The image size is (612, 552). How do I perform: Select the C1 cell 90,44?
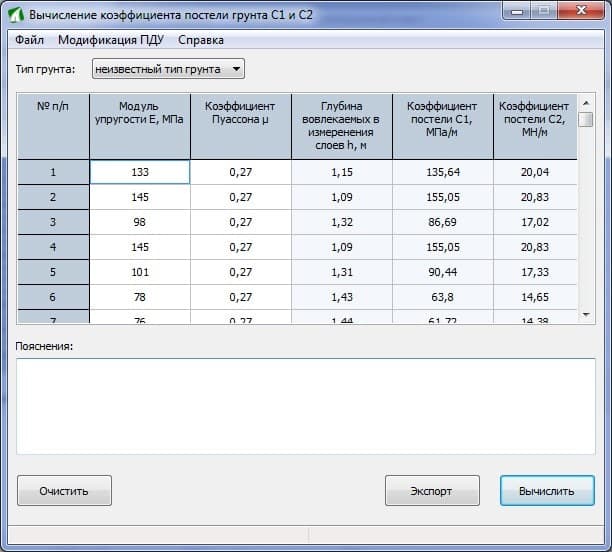click(x=443, y=272)
